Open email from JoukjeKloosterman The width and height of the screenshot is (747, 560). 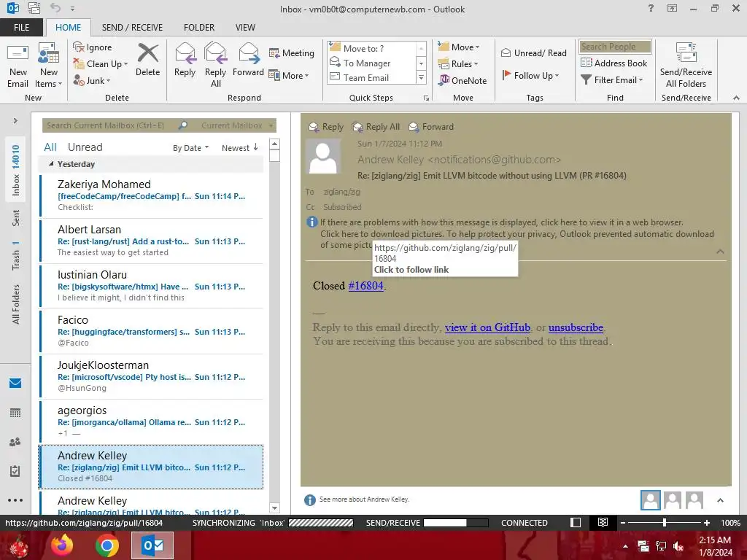click(x=152, y=376)
